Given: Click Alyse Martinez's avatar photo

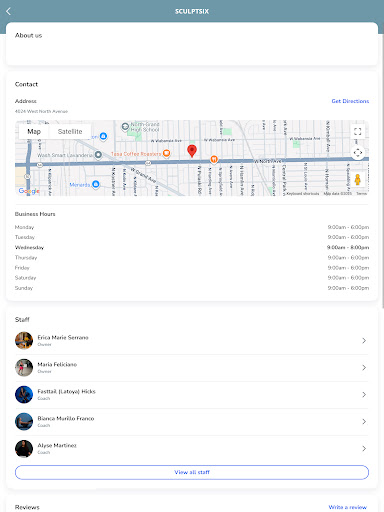Looking at the screenshot, I should tap(24, 448).
